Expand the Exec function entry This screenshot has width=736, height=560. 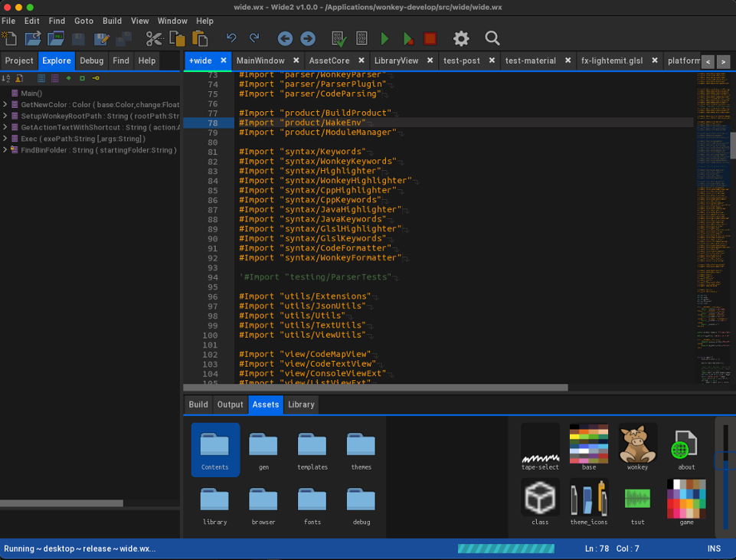pyautogui.click(x=5, y=139)
